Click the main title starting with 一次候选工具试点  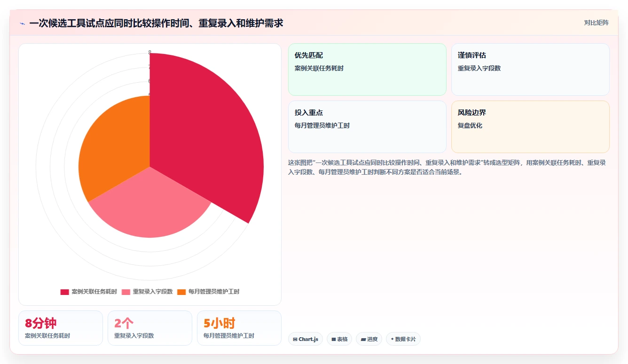coord(156,23)
